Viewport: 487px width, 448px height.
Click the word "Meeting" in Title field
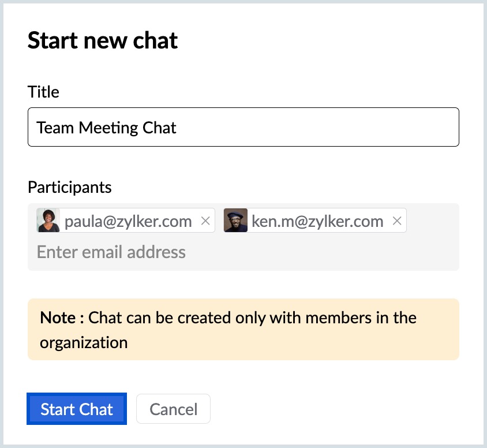pyautogui.click(x=106, y=127)
